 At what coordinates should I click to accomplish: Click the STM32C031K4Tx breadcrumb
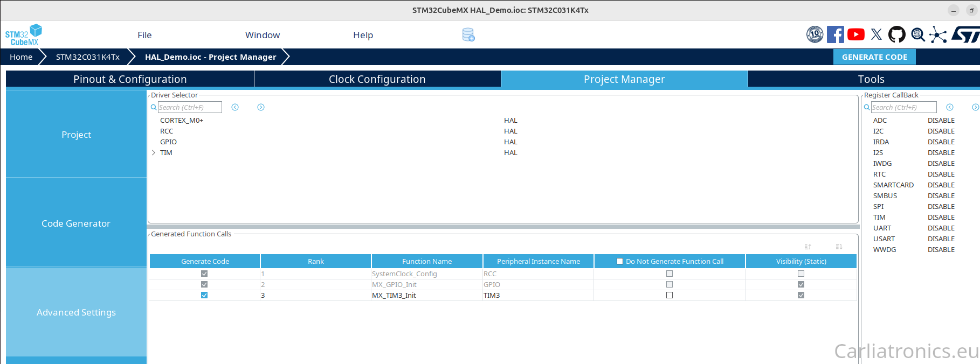[x=88, y=57]
